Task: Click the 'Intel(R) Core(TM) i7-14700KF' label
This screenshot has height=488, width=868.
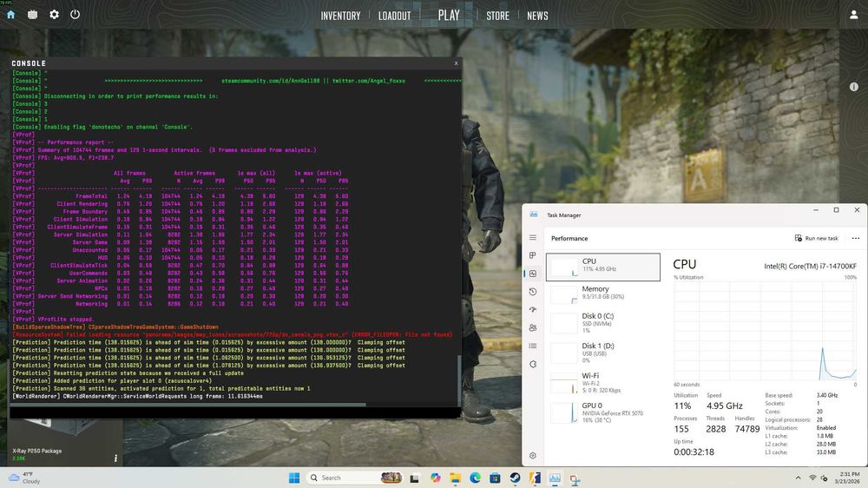Action: (x=810, y=267)
